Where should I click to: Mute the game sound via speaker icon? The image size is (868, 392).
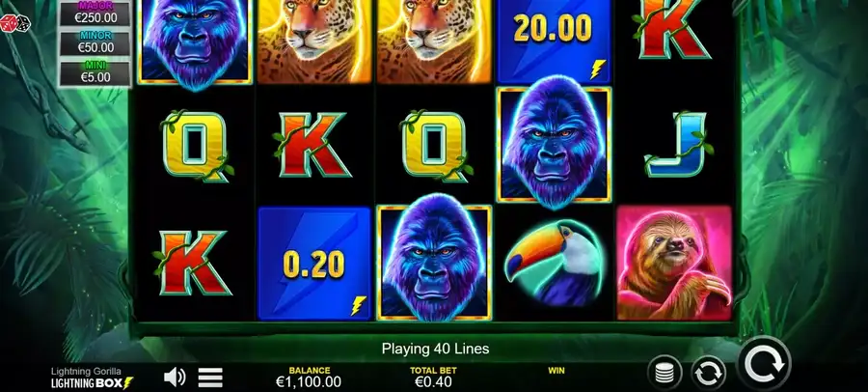tap(175, 378)
